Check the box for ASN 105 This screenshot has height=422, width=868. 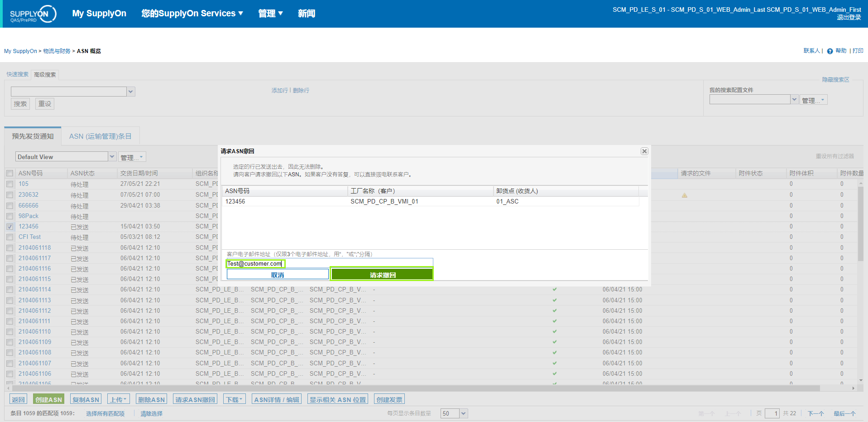(10, 184)
